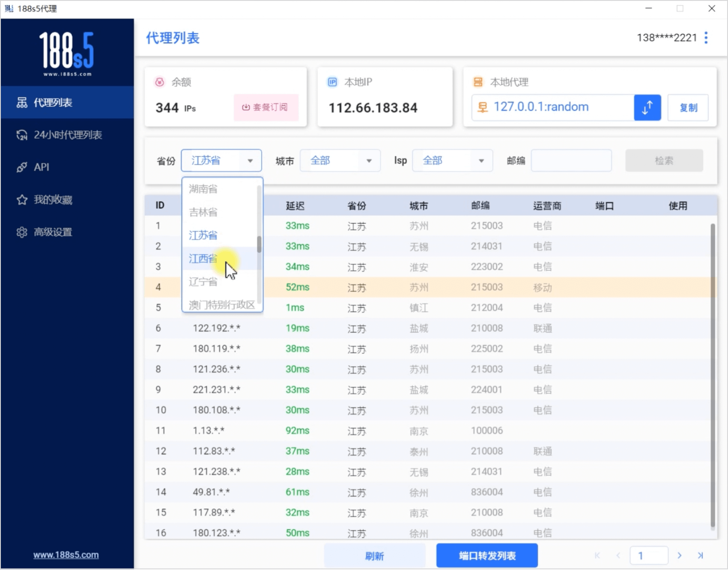Select 江西省 in province list
The height and width of the screenshot is (570, 728).
click(220, 258)
